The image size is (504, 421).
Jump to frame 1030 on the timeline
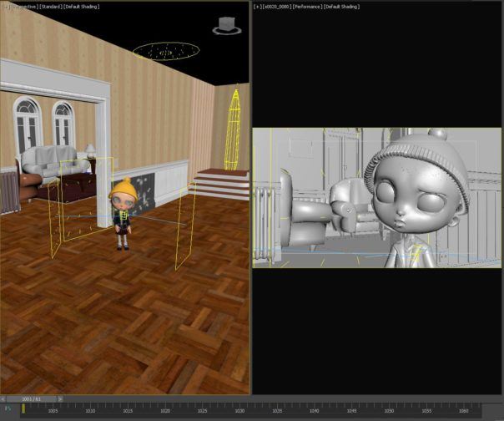239,410
